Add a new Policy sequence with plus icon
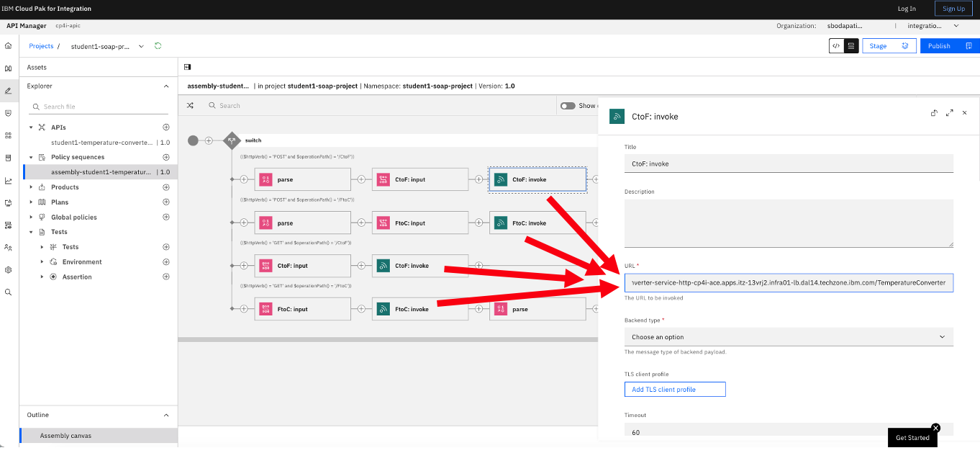 [166, 157]
